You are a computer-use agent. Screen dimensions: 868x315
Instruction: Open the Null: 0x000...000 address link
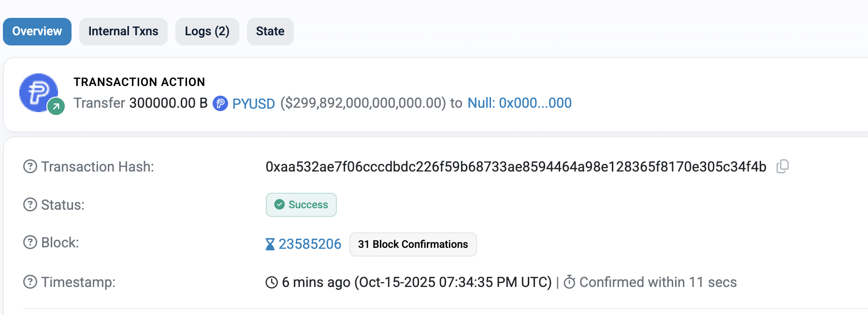pos(520,103)
